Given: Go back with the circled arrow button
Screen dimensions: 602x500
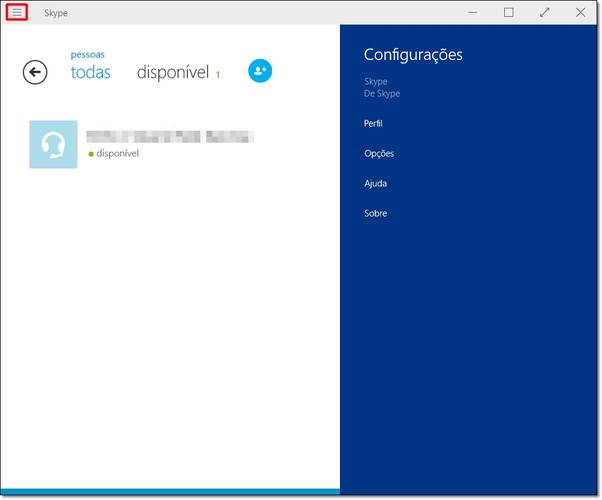Looking at the screenshot, I should click(35, 72).
